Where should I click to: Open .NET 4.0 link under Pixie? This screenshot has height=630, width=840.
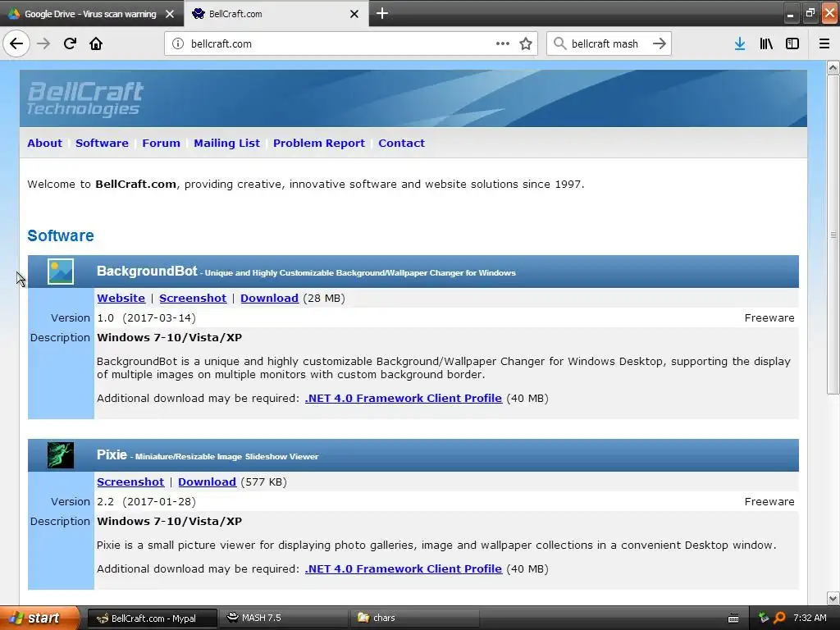pyautogui.click(x=404, y=569)
